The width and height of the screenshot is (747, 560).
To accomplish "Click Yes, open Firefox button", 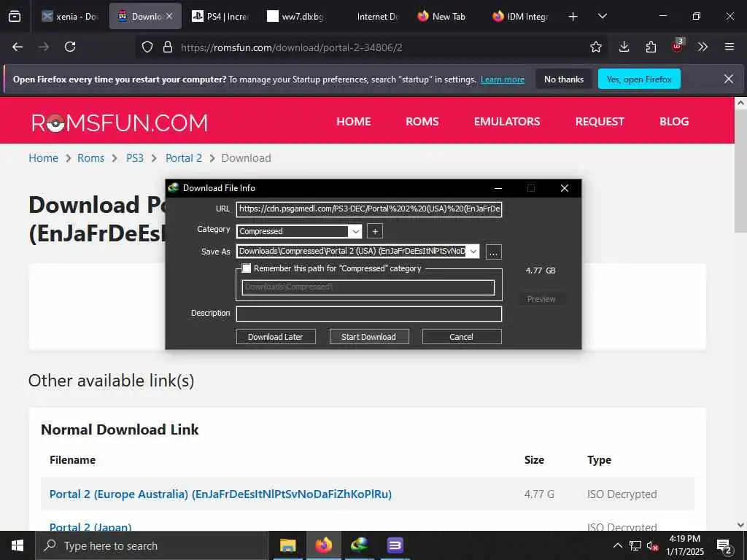I will click(x=639, y=79).
